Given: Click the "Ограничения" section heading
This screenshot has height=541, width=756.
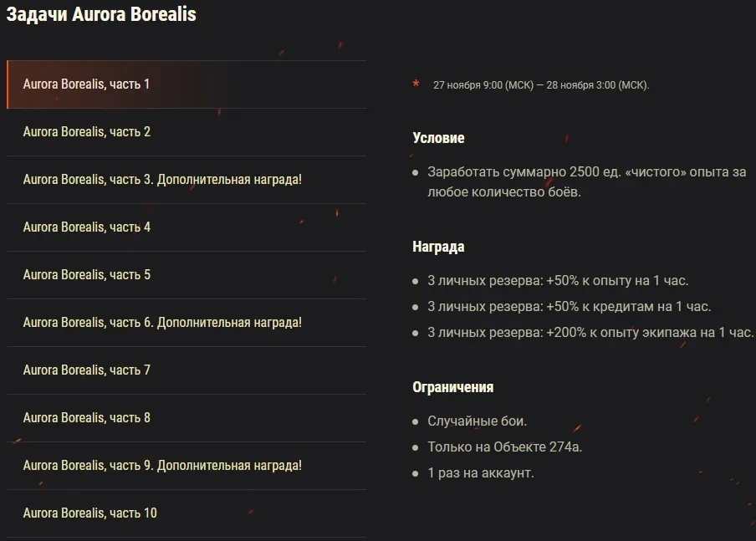Looking at the screenshot, I should click(x=452, y=387).
